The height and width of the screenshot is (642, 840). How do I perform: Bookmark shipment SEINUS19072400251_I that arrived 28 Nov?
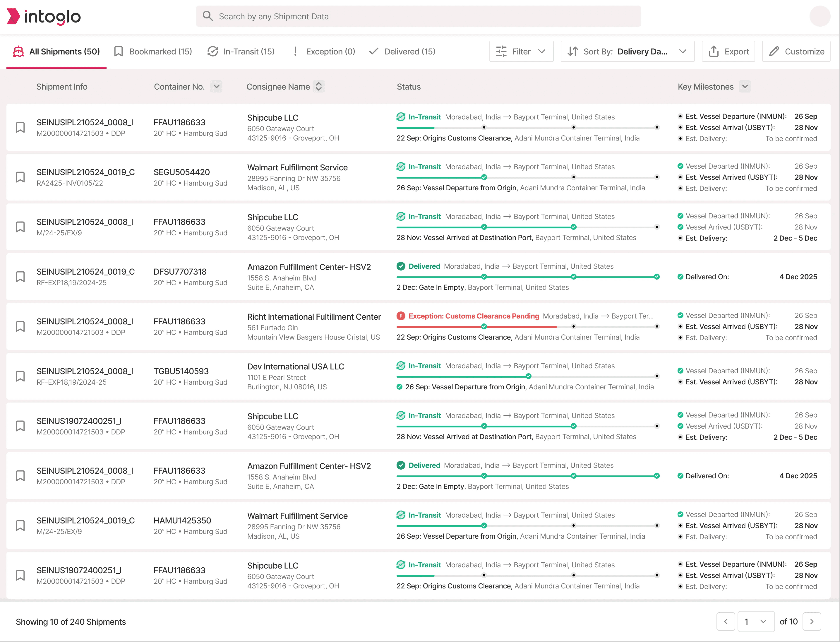20,426
